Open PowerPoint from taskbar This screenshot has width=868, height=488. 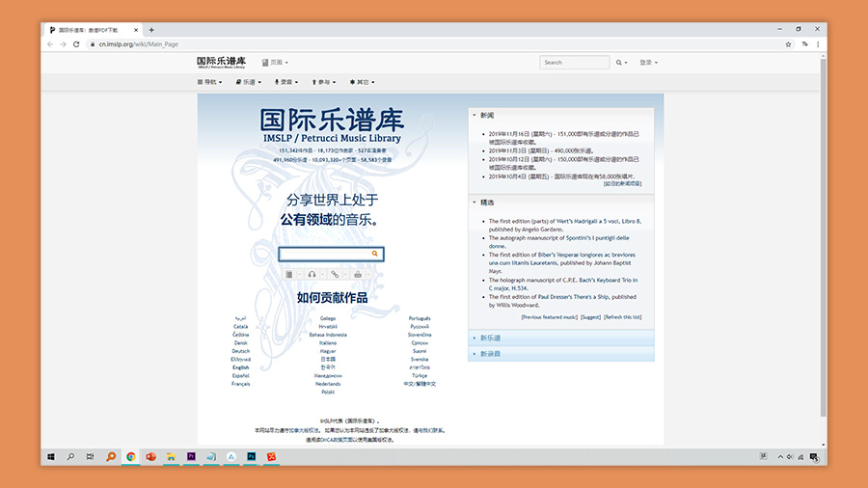pyautogui.click(x=150, y=456)
